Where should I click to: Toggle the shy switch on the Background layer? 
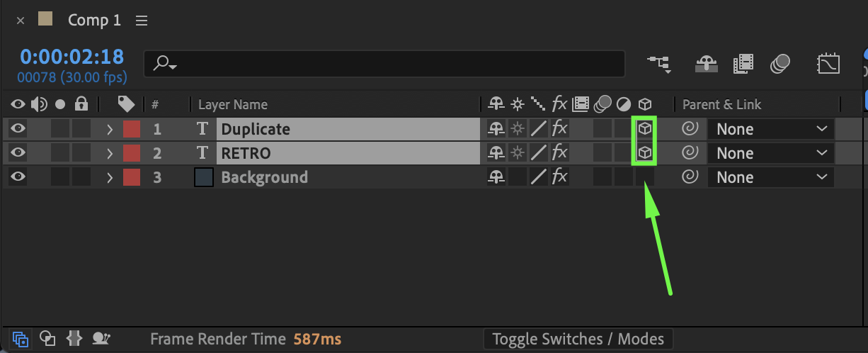coord(496,177)
